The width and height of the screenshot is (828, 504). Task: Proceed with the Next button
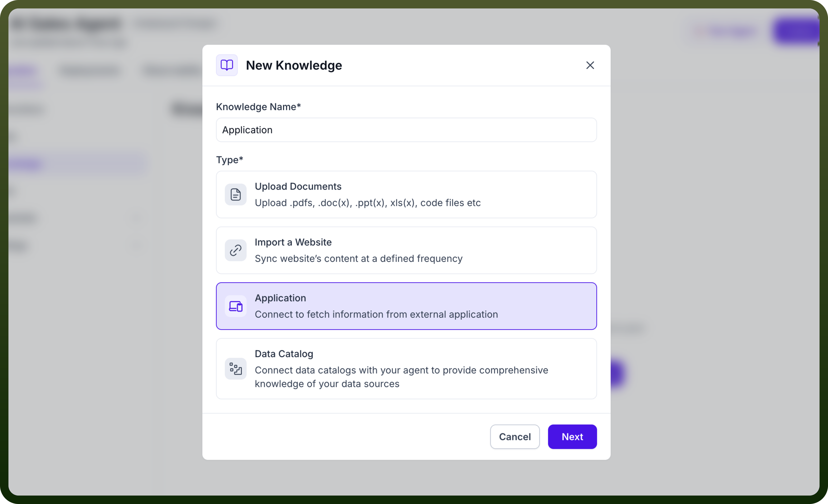click(572, 436)
